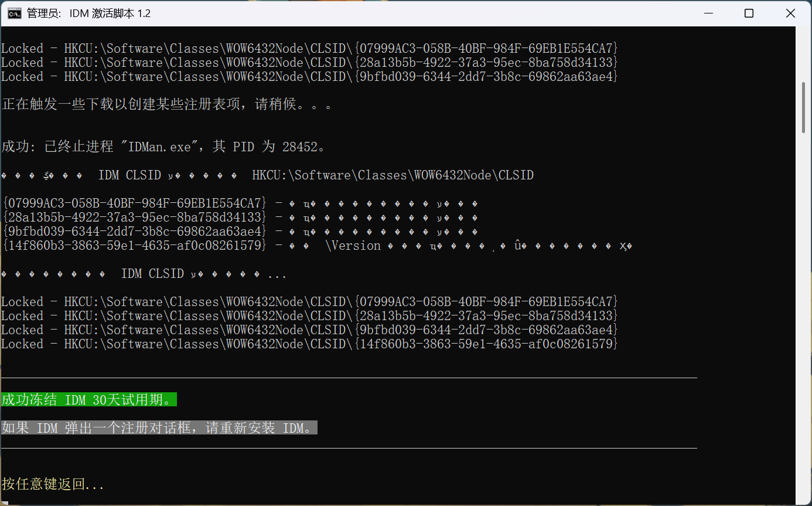The height and width of the screenshot is (506, 812).
Task: Click the 已终止进程 IDMan.exe success line
Action: coord(164,147)
